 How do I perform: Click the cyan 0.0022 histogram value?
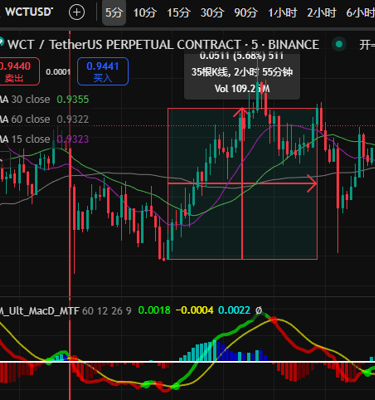coord(234,310)
